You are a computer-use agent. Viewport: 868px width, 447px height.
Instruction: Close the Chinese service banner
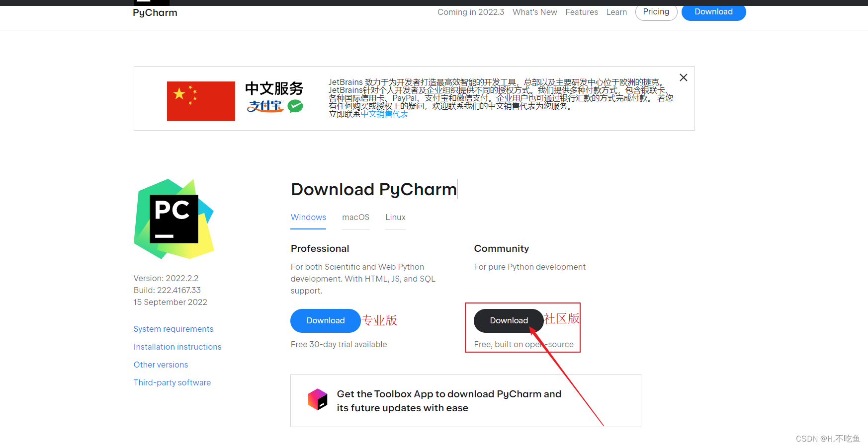[x=684, y=77]
